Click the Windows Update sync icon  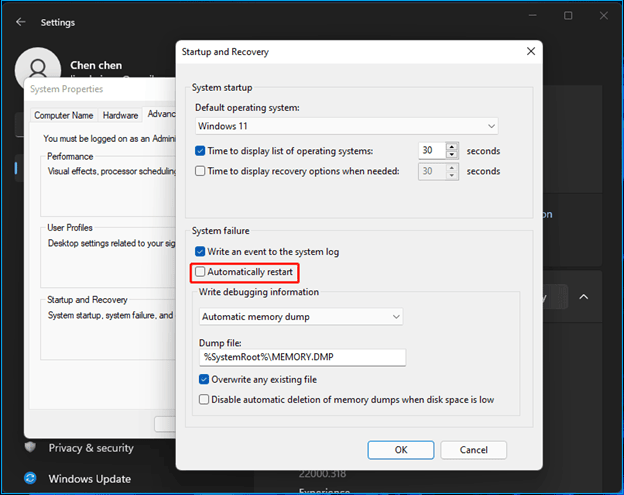pyautogui.click(x=30, y=478)
